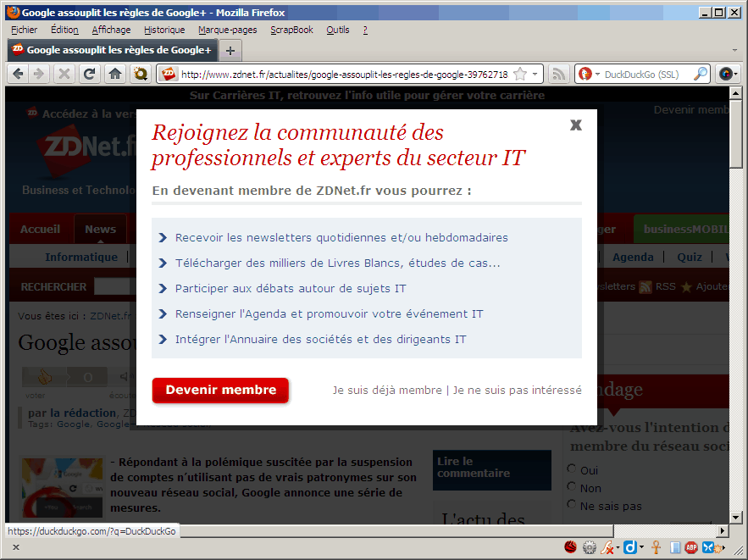Screen dimensions: 748x560
Task: Click the orange ankh status bar icon
Action: [657, 547]
